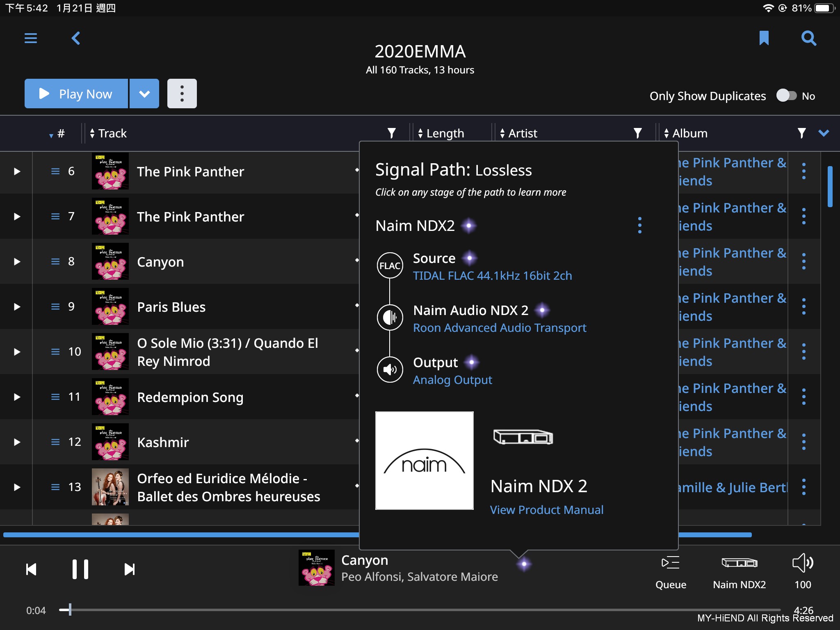Open more options for track 13 row
840x630 pixels.
pos(804,487)
